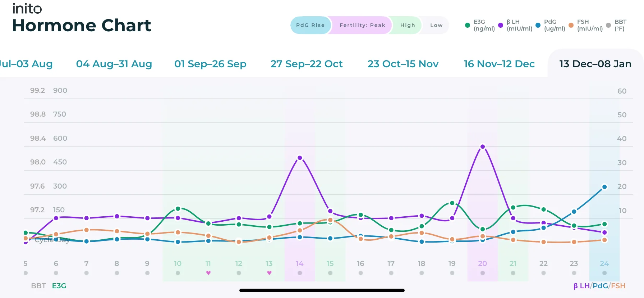Click the purple β LH legend dot
Screen dimensions: 644x298
tap(501, 25)
